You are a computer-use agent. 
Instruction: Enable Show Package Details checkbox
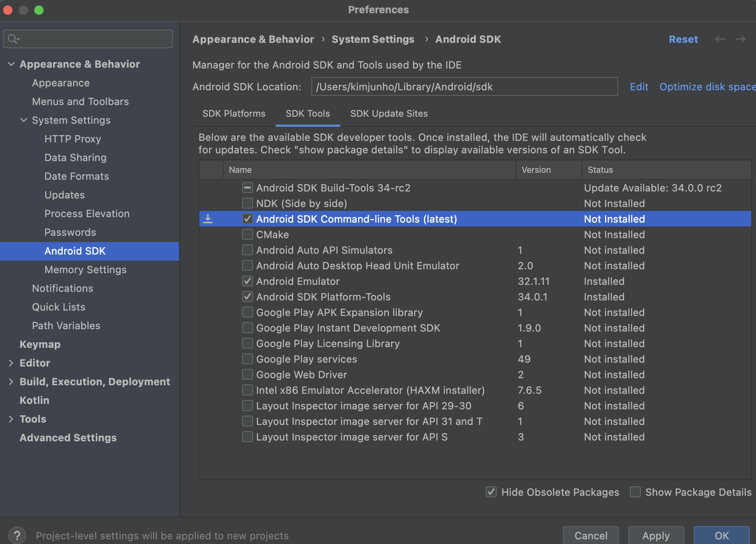635,492
